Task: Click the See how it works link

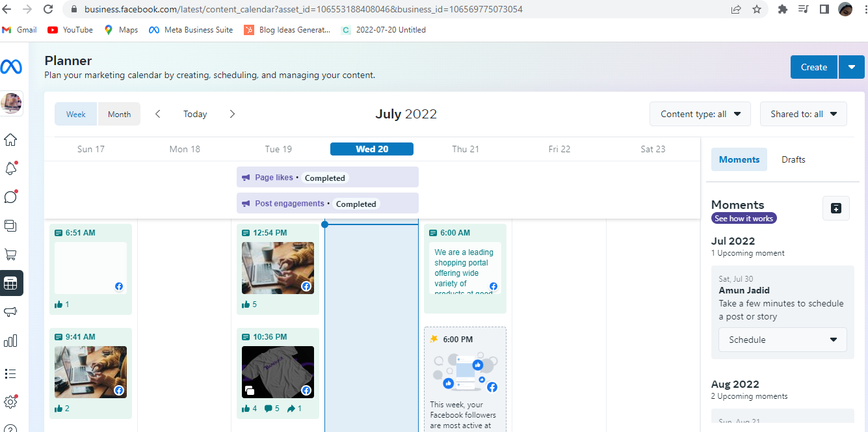Action: [x=744, y=219]
